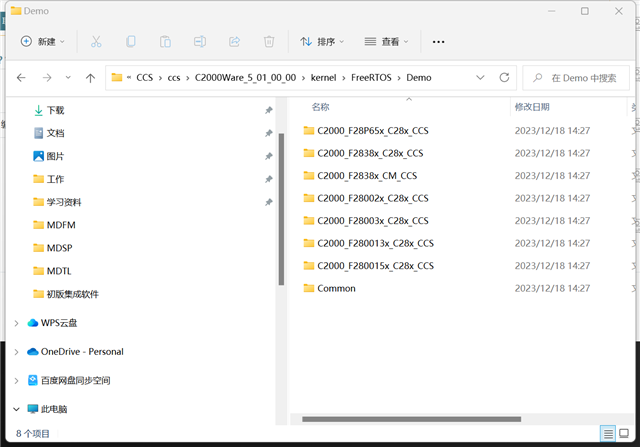The height and width of the screenshot is (447, 640).
Task: Open the MDTL folder in navigation pane
Action: [x=52, y=271]
